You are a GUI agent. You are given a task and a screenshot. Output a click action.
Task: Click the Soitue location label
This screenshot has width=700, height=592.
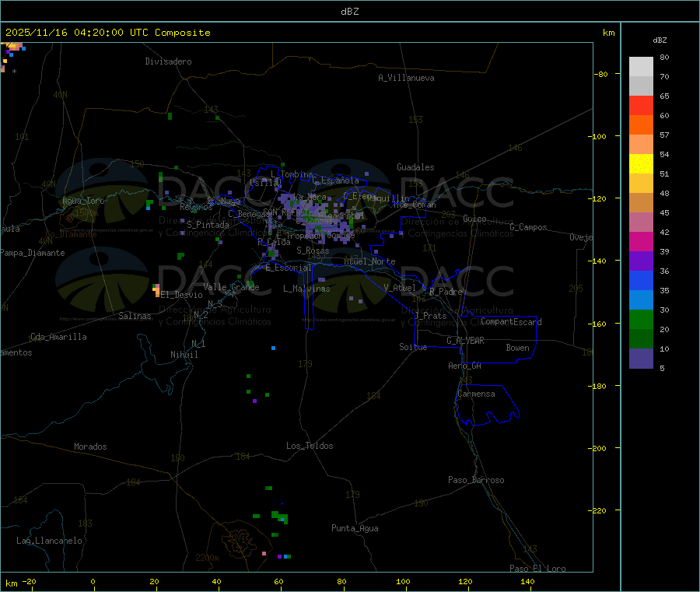click(x=413, y=346)
